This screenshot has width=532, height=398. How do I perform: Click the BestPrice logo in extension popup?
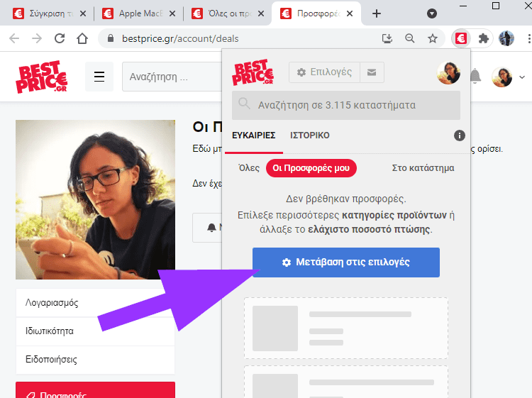click(x=253, y=72)
